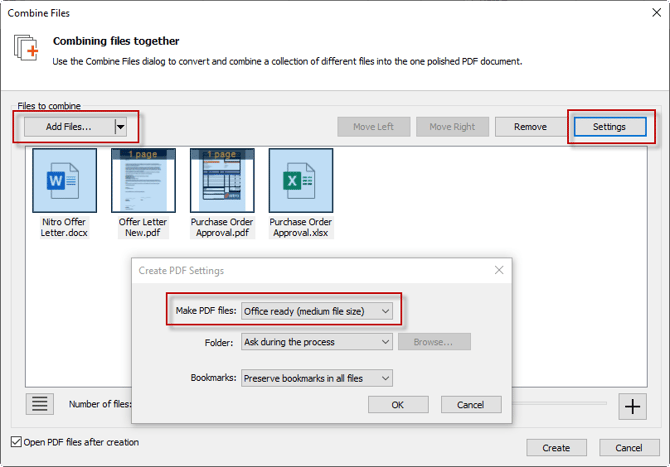670x467 pixels.
Task: Toggle Open PDF files after creation checkbox
Action: (15, 442)
